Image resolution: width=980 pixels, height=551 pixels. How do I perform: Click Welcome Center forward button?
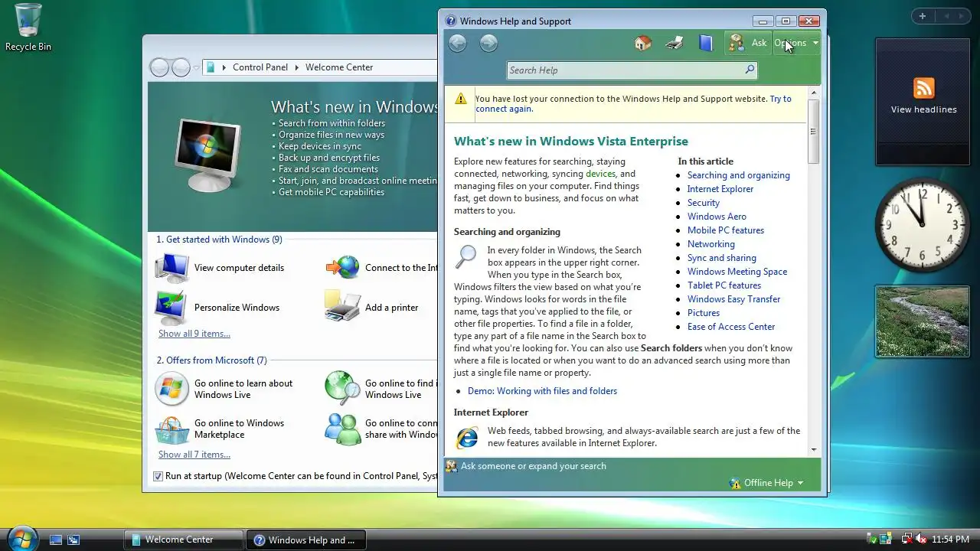tap(181, 67)
